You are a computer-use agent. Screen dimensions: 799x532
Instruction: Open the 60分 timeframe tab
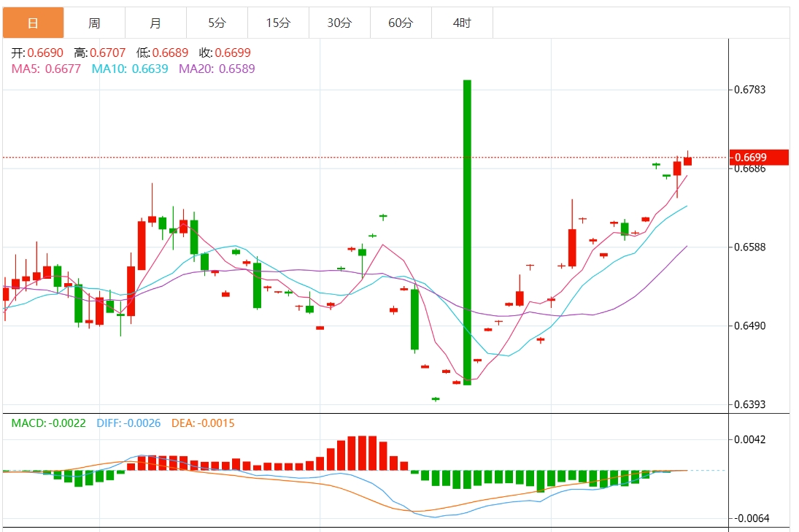[x=401, y=23]
